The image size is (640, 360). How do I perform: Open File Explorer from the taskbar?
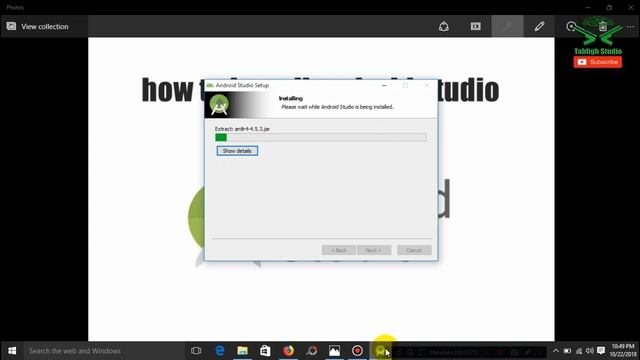point(242,351)
